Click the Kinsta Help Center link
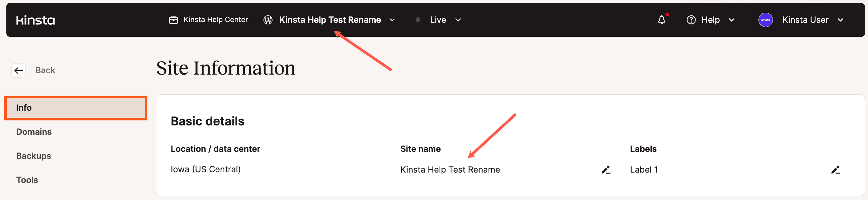 pyautogui.click(x=216, y=20)
